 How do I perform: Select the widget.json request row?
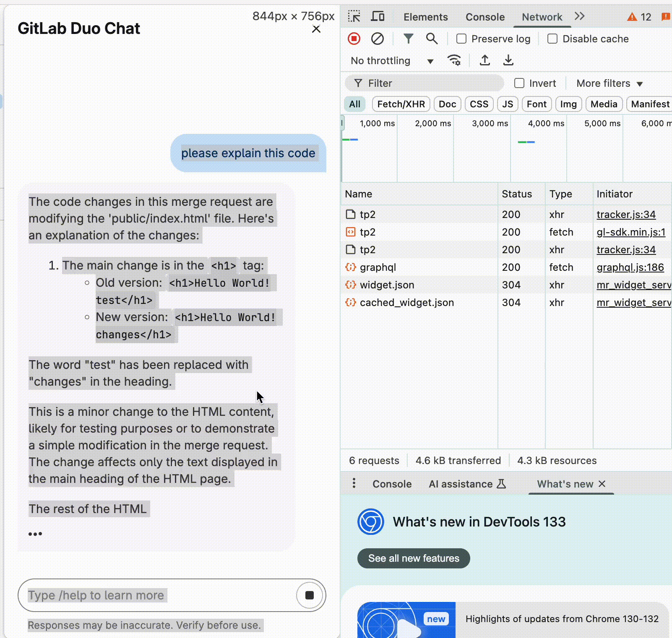click(506, 285)
